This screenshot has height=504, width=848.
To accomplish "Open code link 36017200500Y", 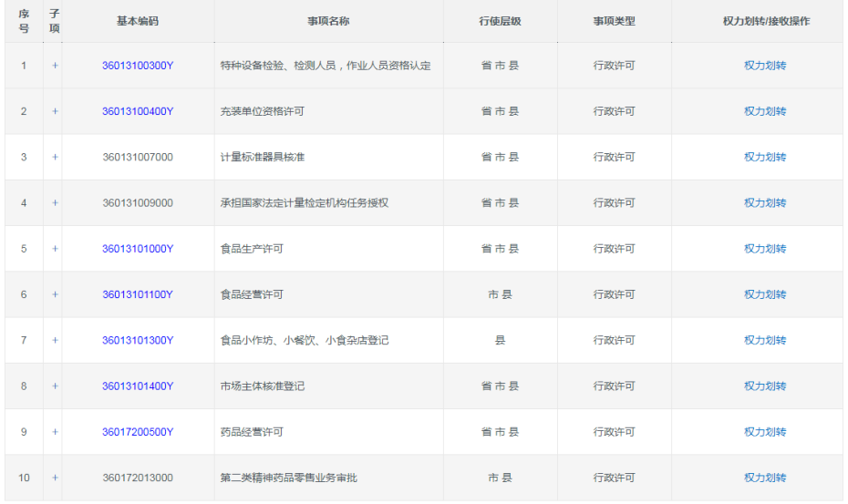I will [x=138, y=432].
